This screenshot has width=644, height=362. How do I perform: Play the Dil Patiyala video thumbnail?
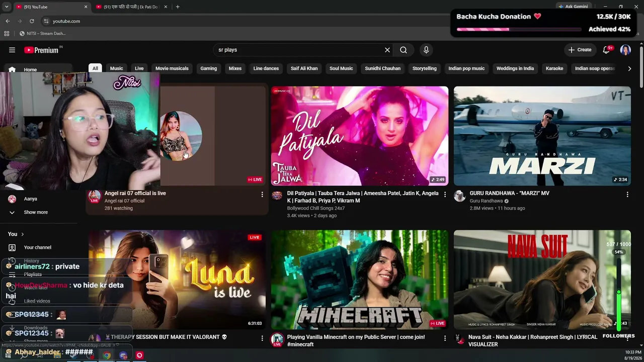(360, 136)
